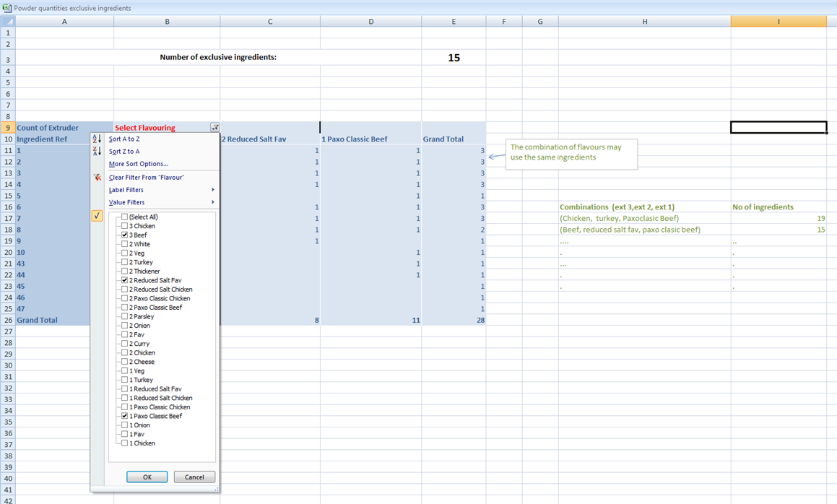Screen dimensions: 837x504
Task: Open the Select Flavouring filter dropdown button
Action: [214, 127]
